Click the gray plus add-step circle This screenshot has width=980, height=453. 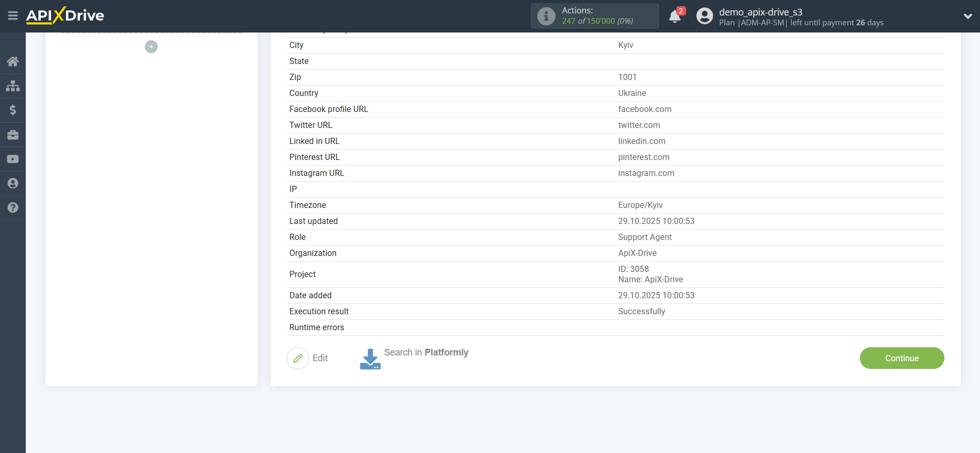click(x=151, y=46)
